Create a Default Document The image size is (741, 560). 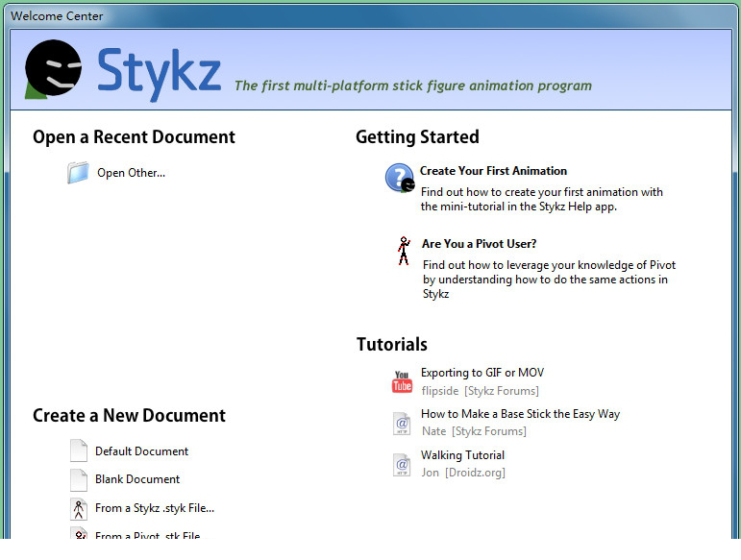tap(142, 451)
